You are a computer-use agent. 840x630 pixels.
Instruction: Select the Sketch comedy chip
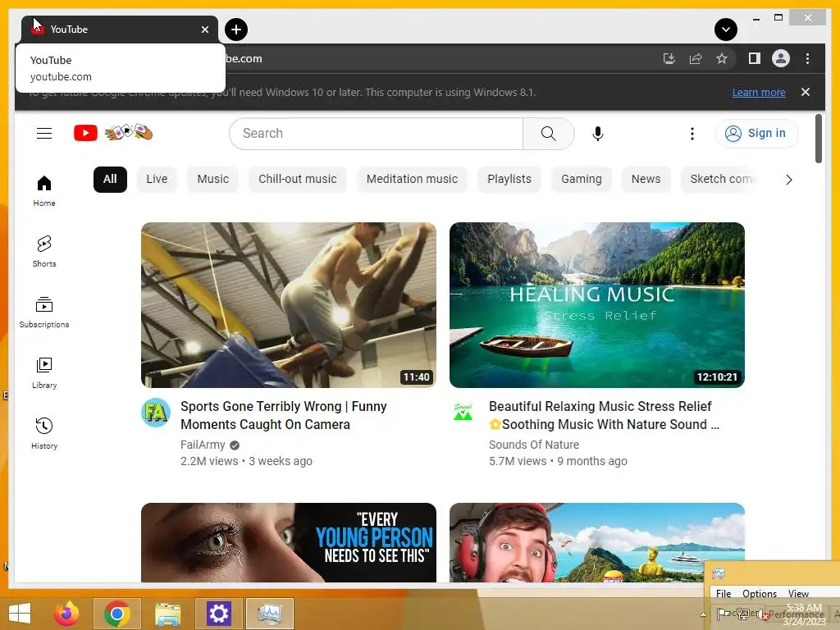720,179
